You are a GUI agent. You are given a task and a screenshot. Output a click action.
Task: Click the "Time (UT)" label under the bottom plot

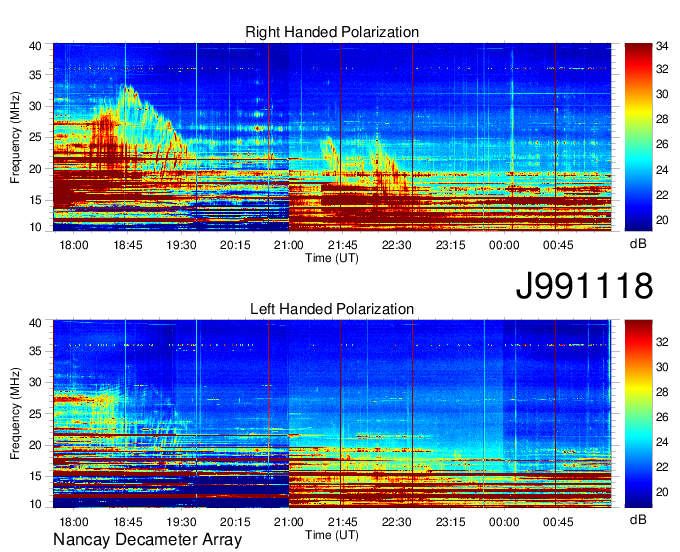[332, 535]
